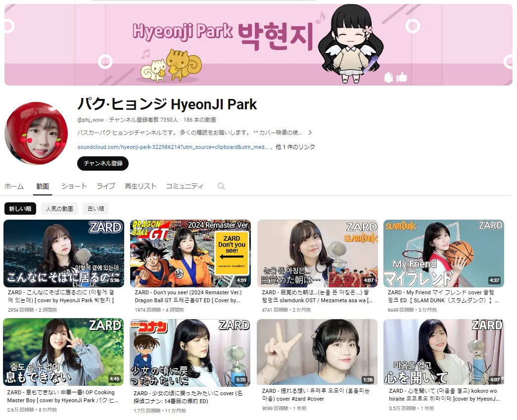Open the 心を開いて video thumbnail
The image size is (517, 420).
pyautogui.click(x=444, y=352)
